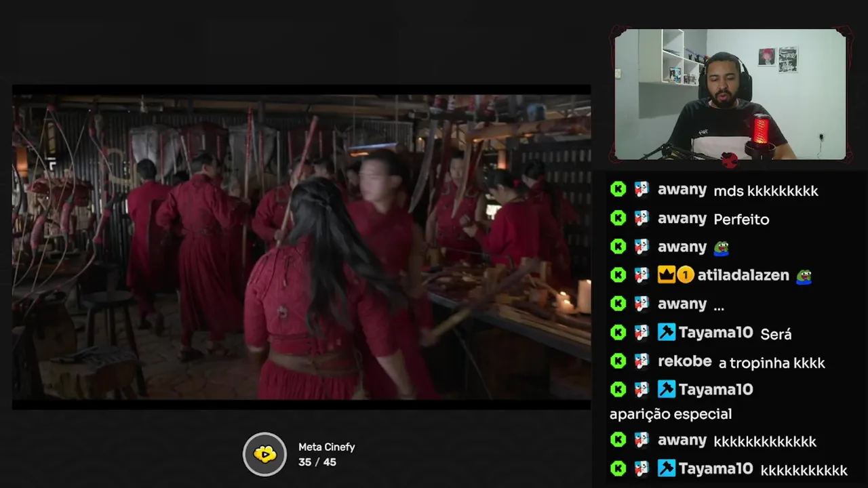Open the atiladalazen username
The height and width of the screenshot is (488, 868).
[743, 275]
